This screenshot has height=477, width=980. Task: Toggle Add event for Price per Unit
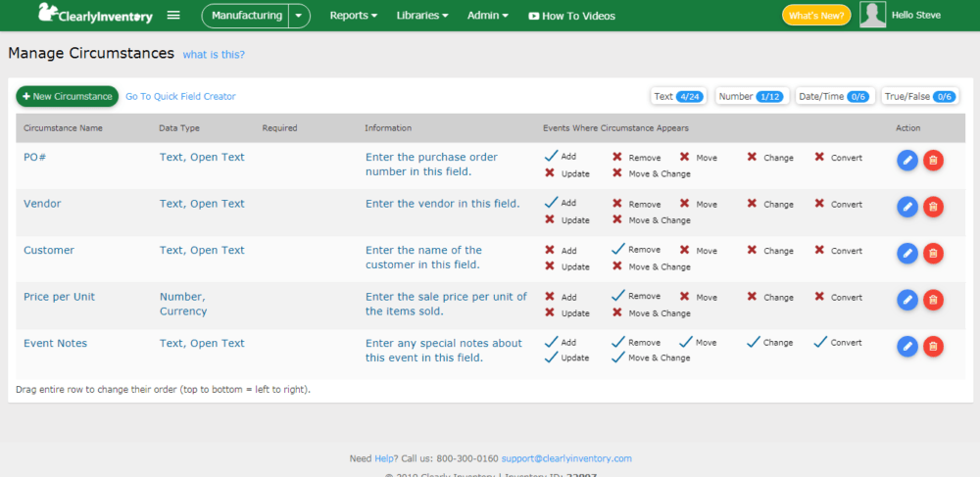click(x=550, y=297)
